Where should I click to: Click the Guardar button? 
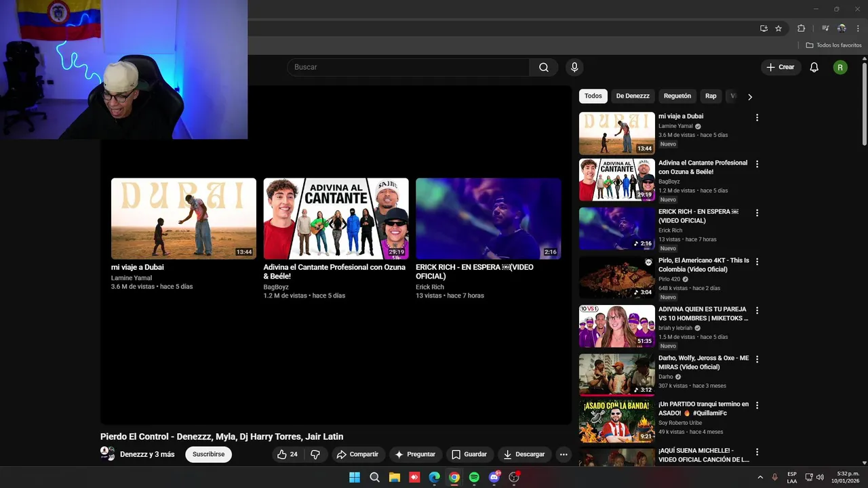tap(469, 454)
